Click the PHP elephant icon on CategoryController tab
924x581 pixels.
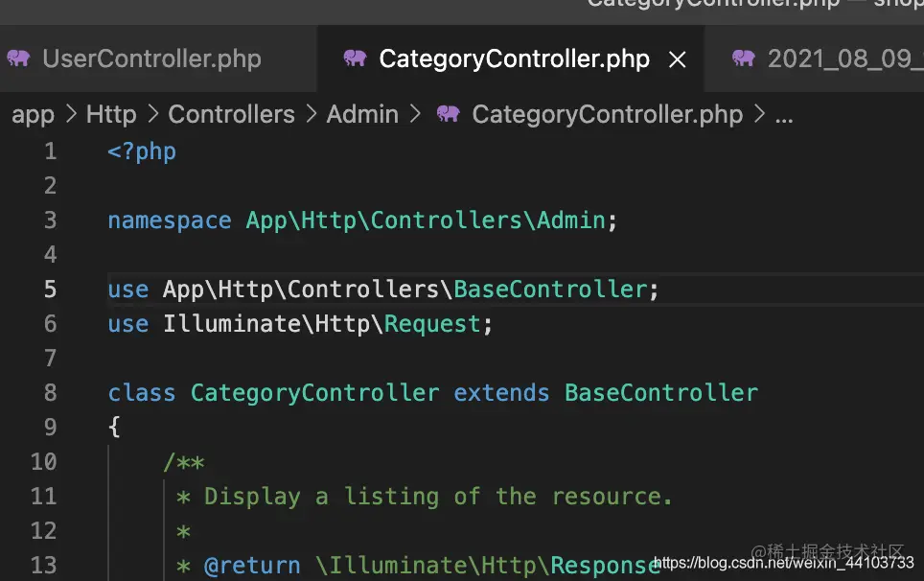[355, 58]
